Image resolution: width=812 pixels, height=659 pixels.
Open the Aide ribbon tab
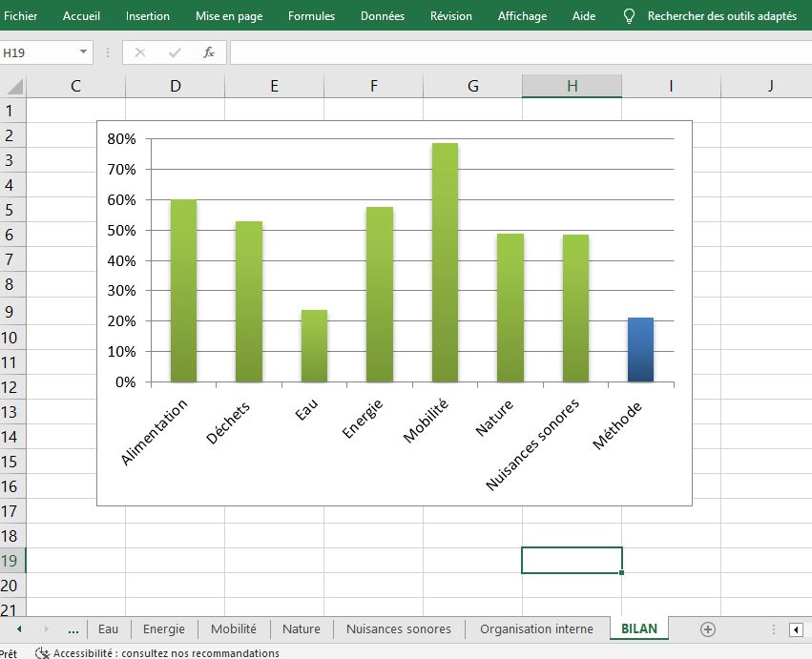click(584, 16)
